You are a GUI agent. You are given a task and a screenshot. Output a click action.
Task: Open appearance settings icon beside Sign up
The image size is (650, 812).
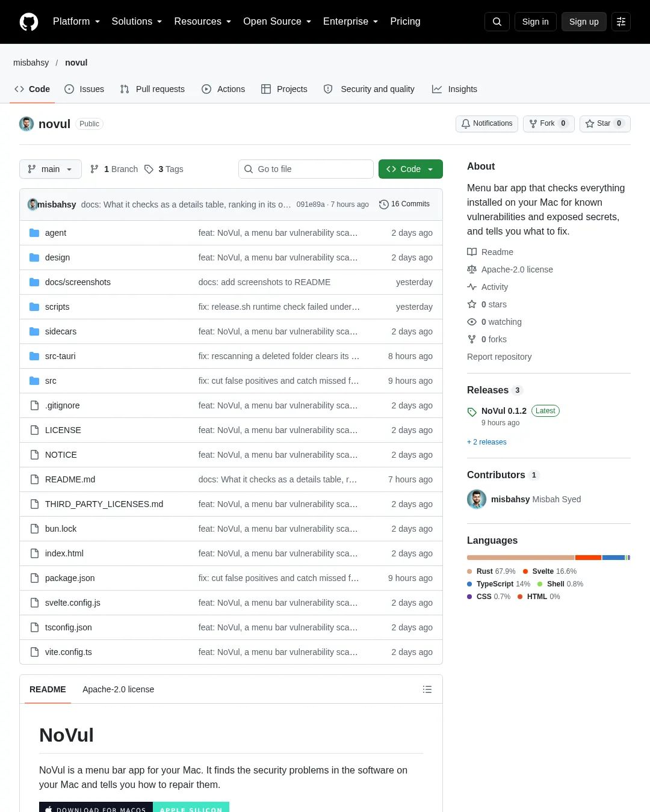(621, 22)
